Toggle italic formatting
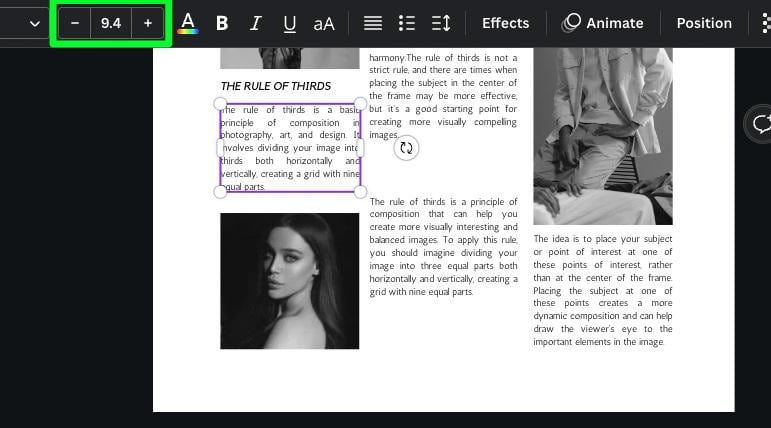The image size is (771, 428). pyautogui.click(x=255, y=23)
